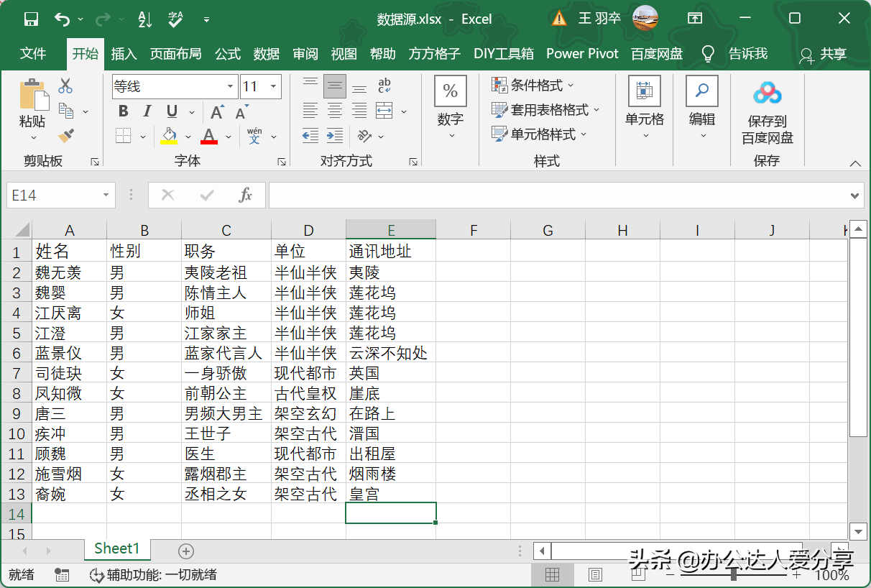The image size is (871, 588).
Task: Toggle center horizontal alignment button
Action: 334,111
